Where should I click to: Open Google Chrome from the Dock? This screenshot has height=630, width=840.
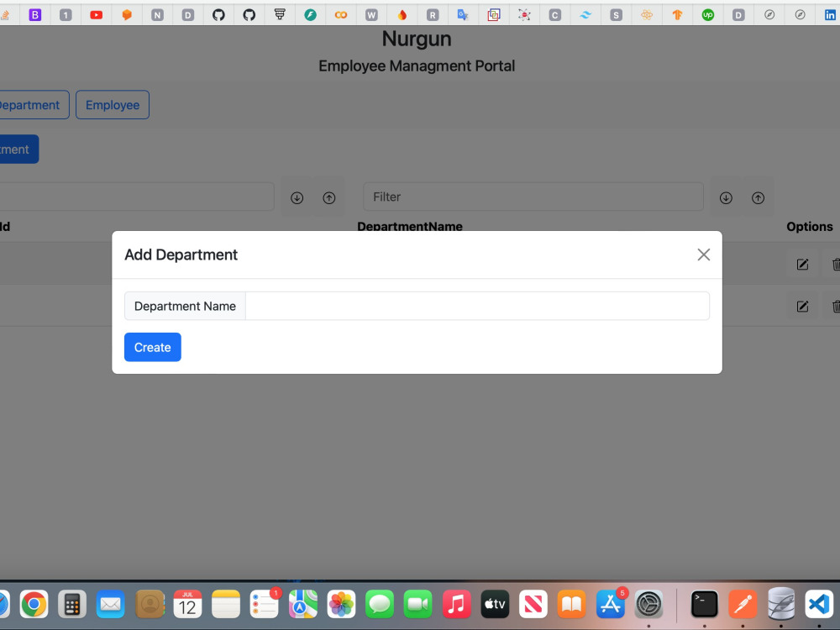click(x=34, y=604)
